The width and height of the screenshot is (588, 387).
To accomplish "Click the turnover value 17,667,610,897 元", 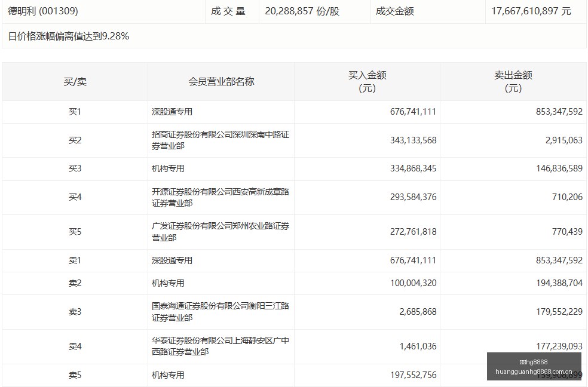I will pyautogui.click(x=531, y=11).
